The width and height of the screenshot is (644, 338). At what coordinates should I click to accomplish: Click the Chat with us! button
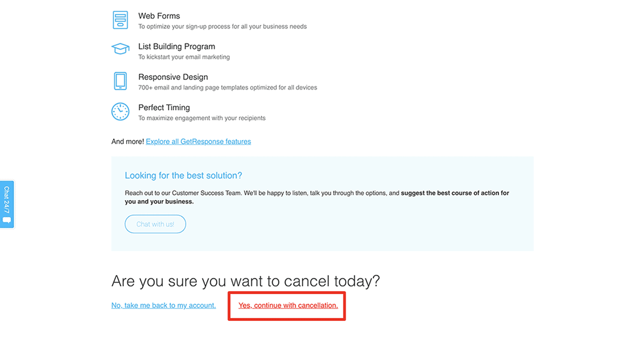155,224
